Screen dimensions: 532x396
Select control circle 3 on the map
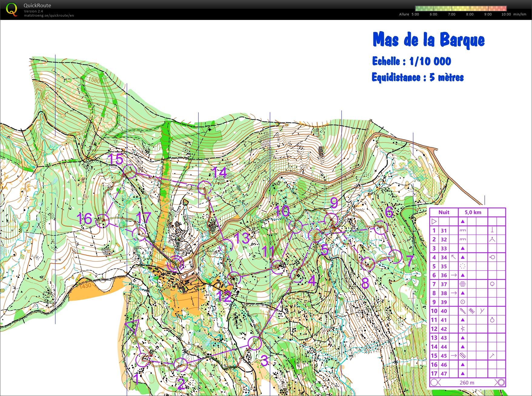(x=255, y=343)
